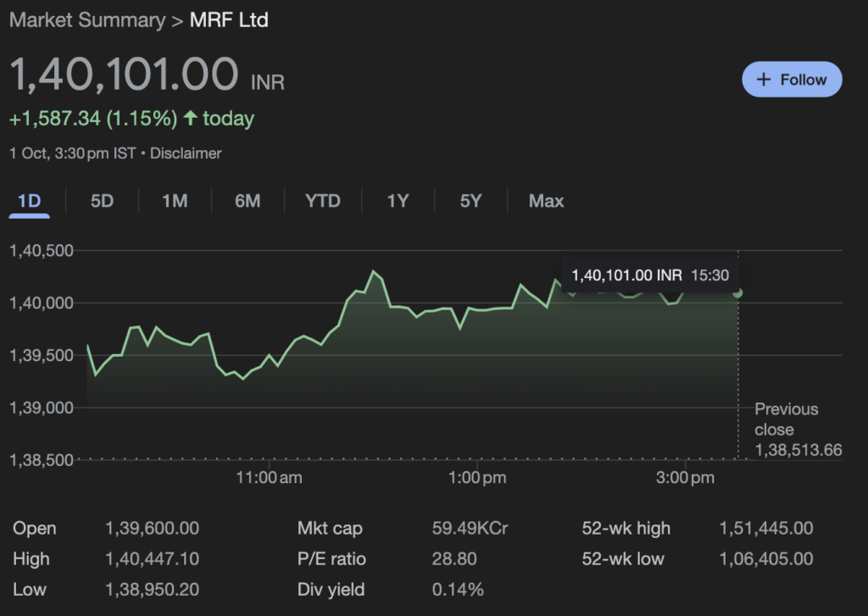Viewport: 868px width, 616px height.
Task: Open the Market Summary breadcrumb link
Action: point(87,20)
